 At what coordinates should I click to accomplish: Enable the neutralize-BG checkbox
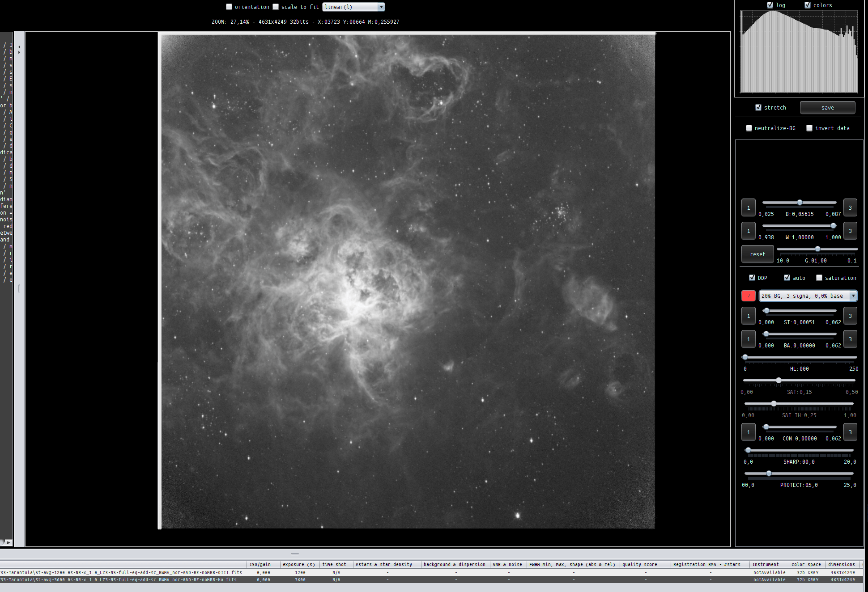(x=749, y=128)
